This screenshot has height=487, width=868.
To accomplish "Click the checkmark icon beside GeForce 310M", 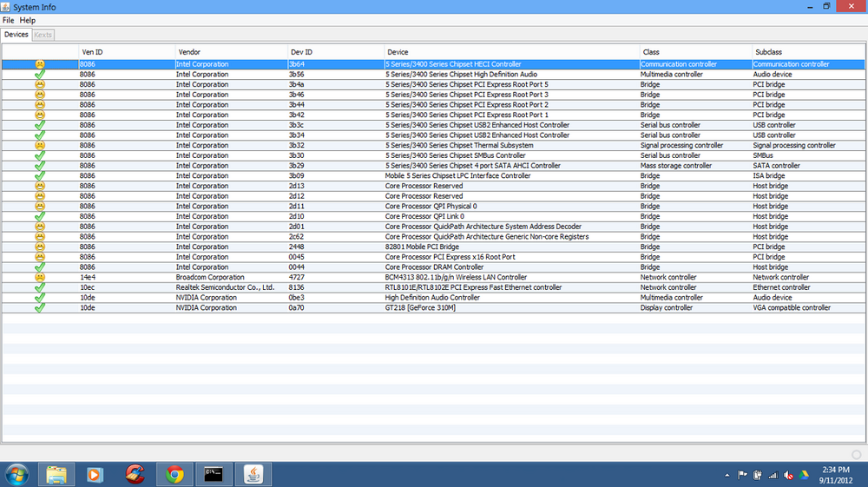I will click(x=39, y=308).
